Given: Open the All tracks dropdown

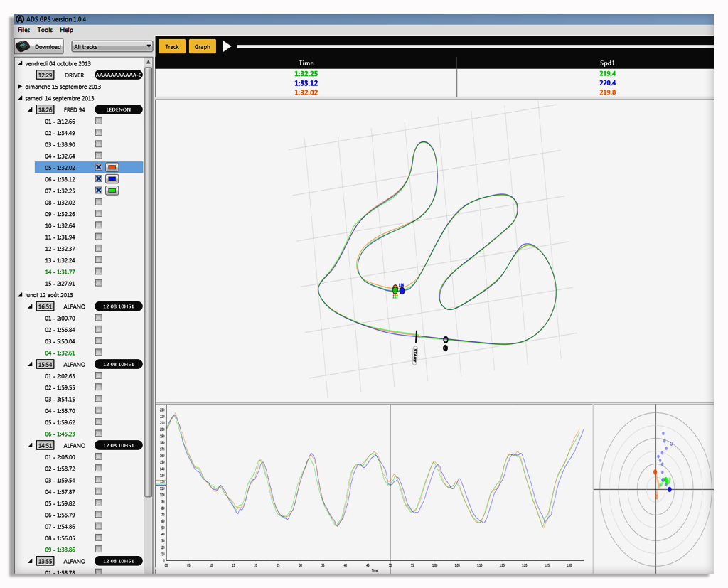Looking at the screenshot, I should (112, 46).
